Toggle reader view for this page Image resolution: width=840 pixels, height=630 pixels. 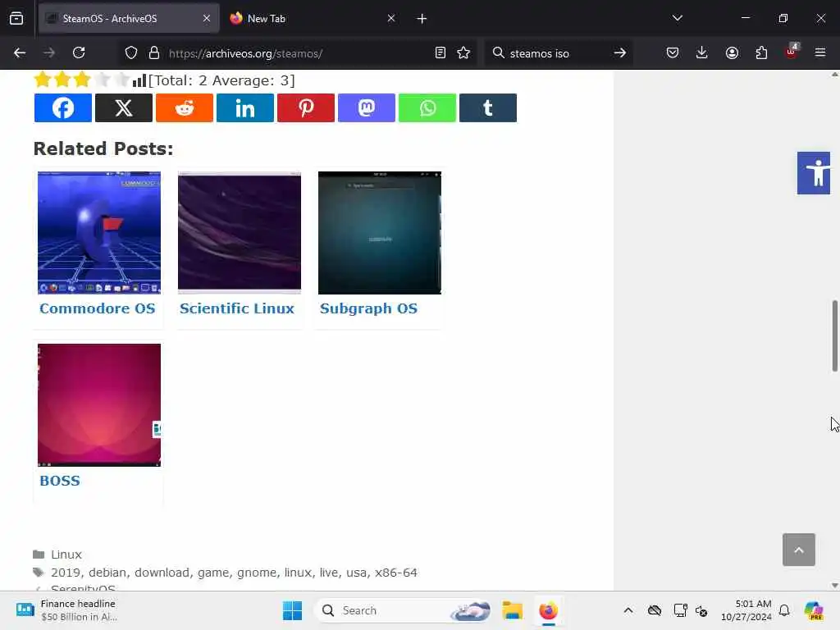(x=441, y=53)
